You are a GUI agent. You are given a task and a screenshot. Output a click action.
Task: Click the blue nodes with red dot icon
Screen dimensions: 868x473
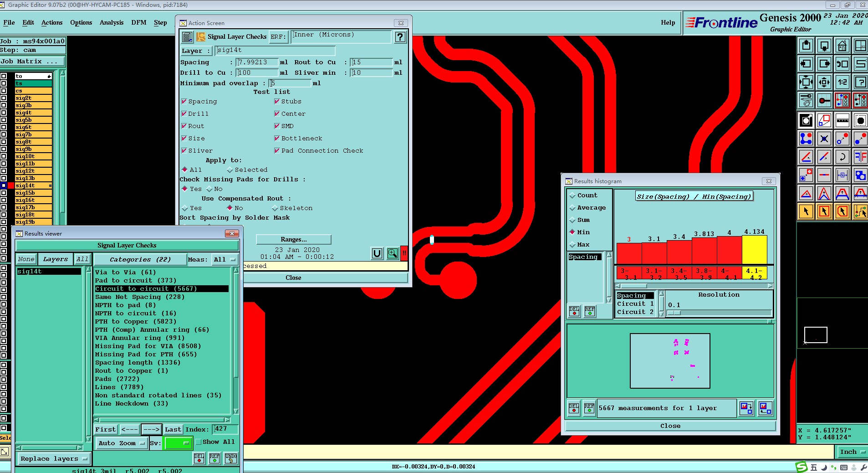[806, 139]
